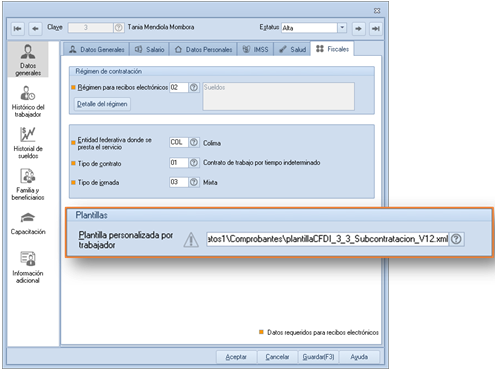Viewport: 495px width, 371px height.
Task: Open lookup for Entidad federativa field
Action: click(x=194, y=142)
